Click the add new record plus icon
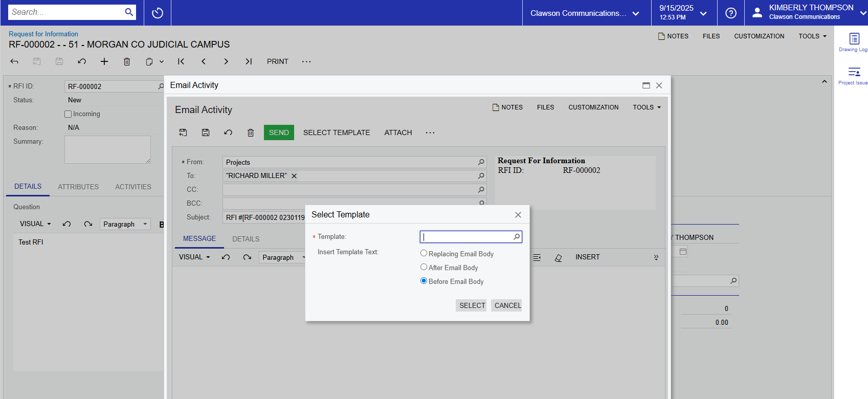Screen dimensions: 868x399 [x=104, y=62]
